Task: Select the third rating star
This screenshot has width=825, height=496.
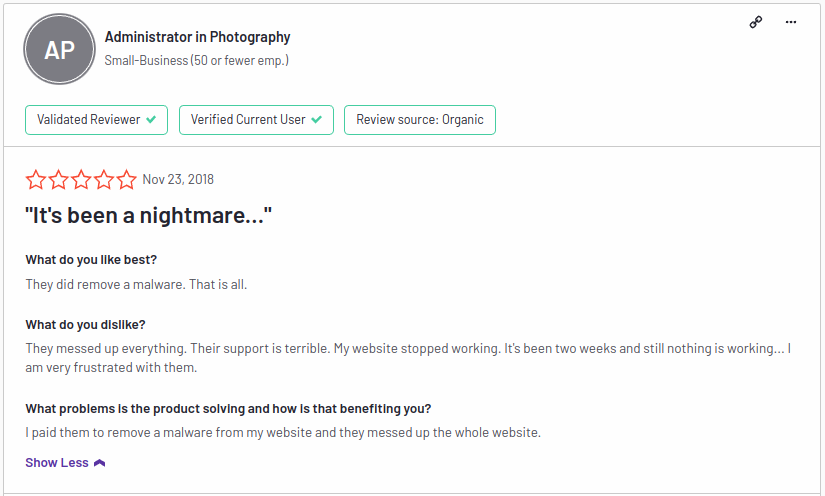Action: (x=81, y=179)
